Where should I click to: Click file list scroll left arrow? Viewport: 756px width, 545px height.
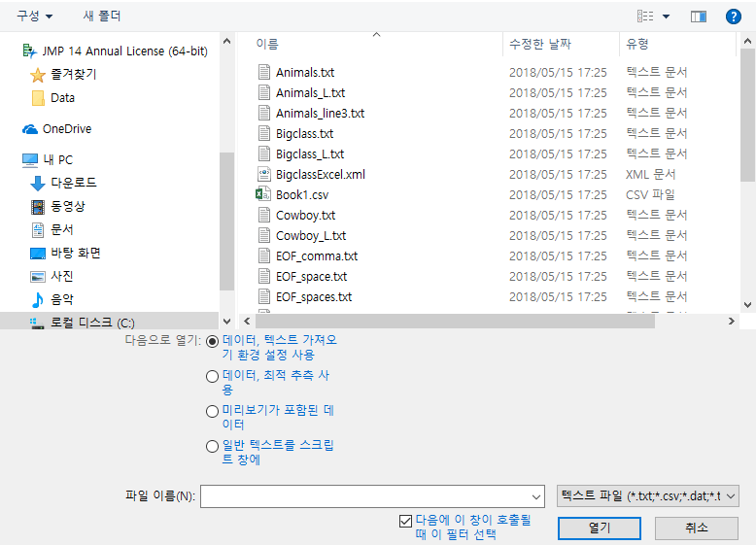pos(247,321)
